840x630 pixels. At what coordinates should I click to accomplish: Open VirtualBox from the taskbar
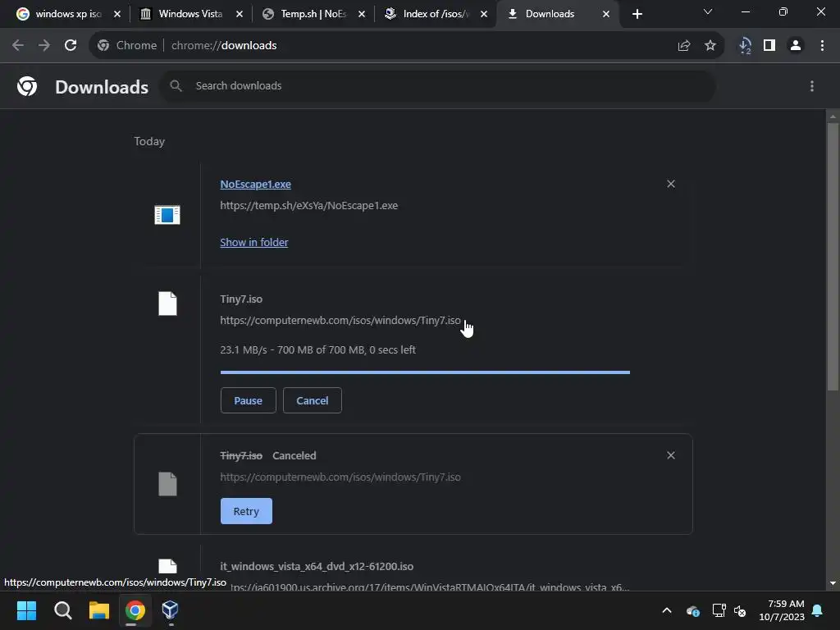171,609
